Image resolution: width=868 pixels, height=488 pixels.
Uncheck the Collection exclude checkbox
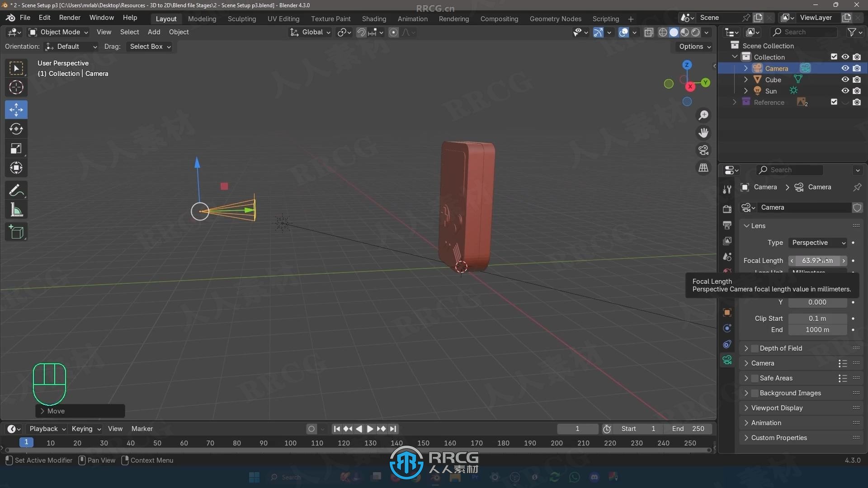tap(834, 57)
